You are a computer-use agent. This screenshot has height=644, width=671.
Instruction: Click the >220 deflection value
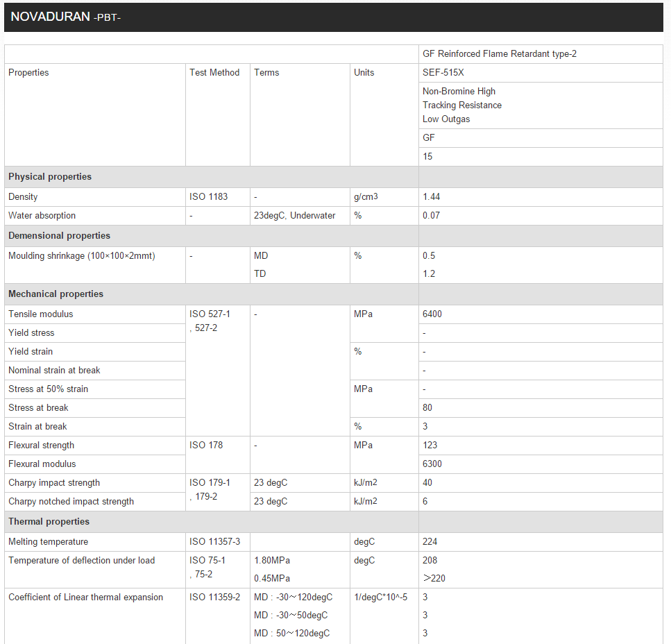(434, 579)
